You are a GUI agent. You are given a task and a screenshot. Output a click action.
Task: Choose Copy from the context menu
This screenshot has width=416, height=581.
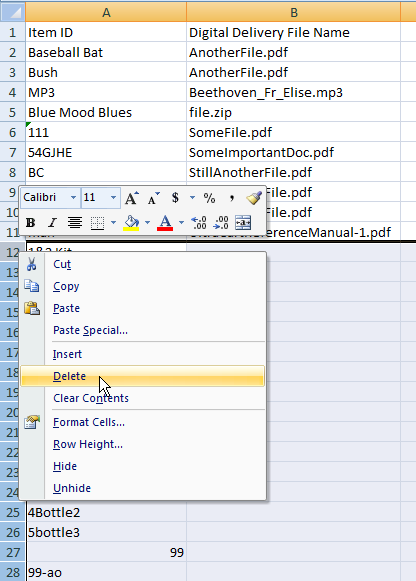click(143, 286)
